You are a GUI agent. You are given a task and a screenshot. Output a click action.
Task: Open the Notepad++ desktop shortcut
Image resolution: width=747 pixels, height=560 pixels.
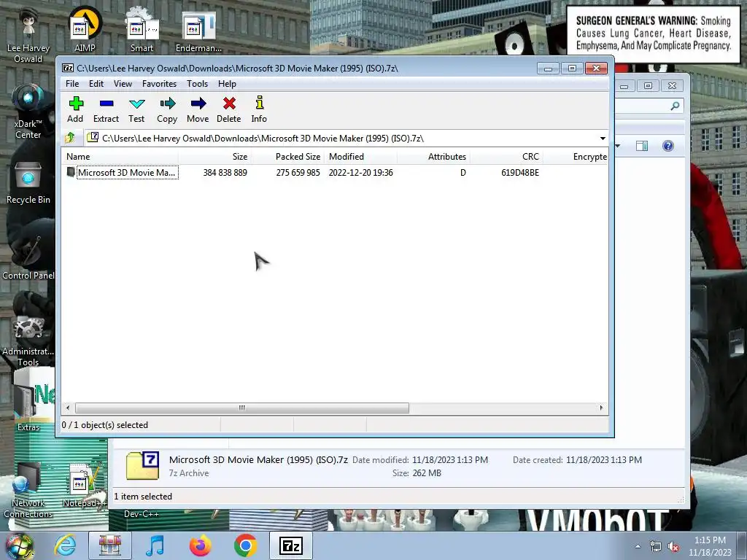coord(84,486)
